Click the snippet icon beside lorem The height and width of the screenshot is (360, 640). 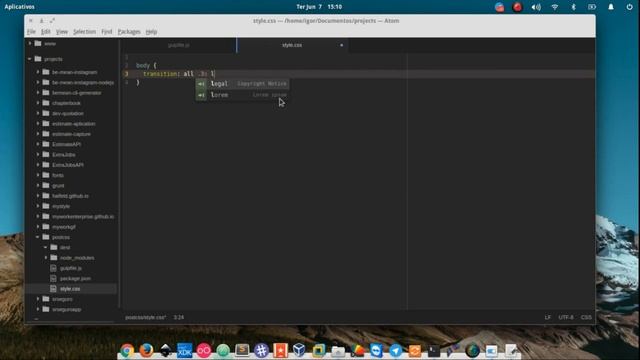[201, 95]
